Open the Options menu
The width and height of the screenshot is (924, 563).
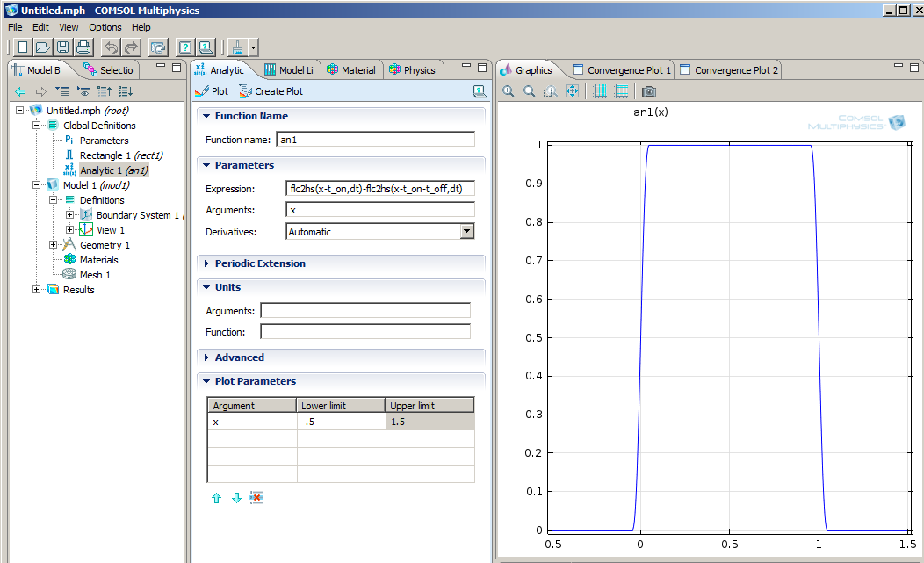(x=105, y=27)
